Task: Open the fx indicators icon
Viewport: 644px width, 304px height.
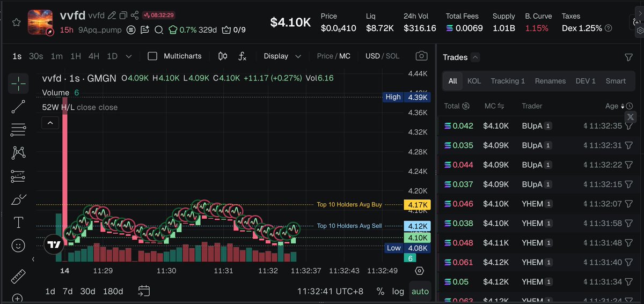Action: (242, 56)
